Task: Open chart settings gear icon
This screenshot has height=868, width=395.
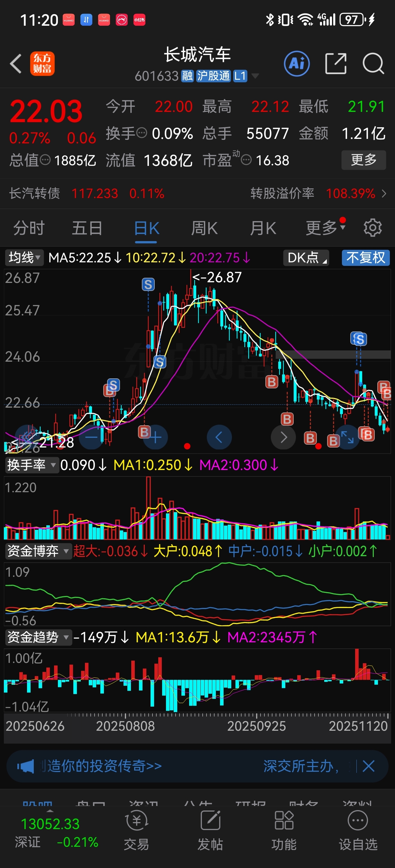Action: click(373, 228)
